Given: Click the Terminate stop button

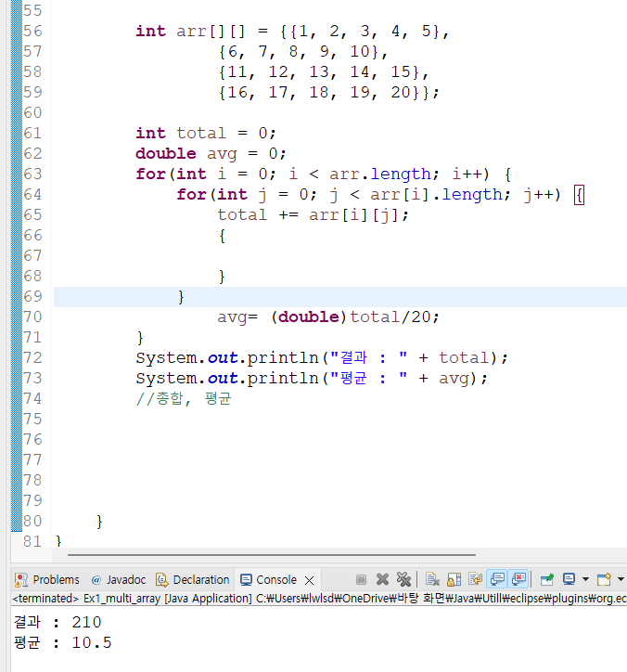Looking at the screenshot, I should pyautogui.click(x=361, y=580).
